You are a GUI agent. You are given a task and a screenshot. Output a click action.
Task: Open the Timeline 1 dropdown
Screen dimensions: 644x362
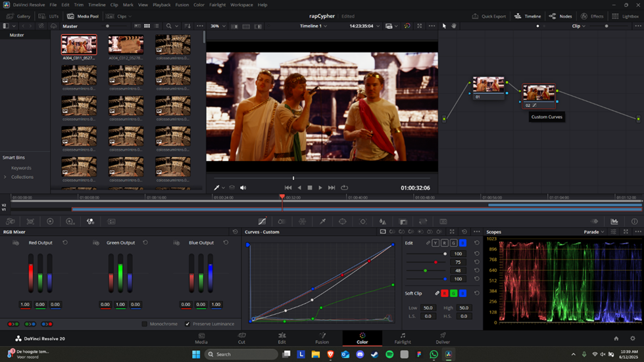313,26
